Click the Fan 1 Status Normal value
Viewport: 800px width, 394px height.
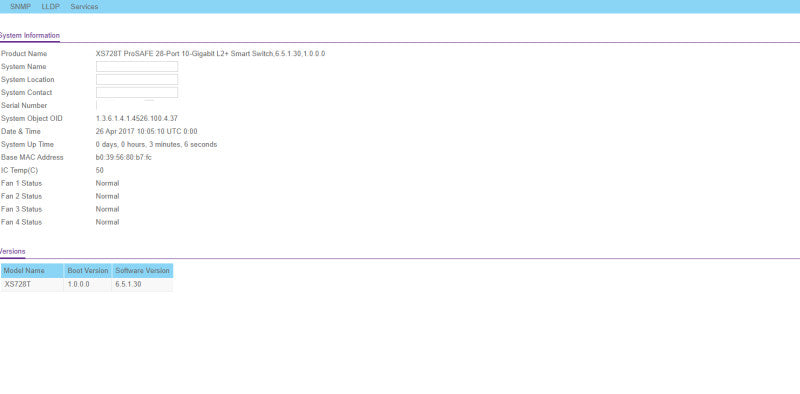(107, 183)
